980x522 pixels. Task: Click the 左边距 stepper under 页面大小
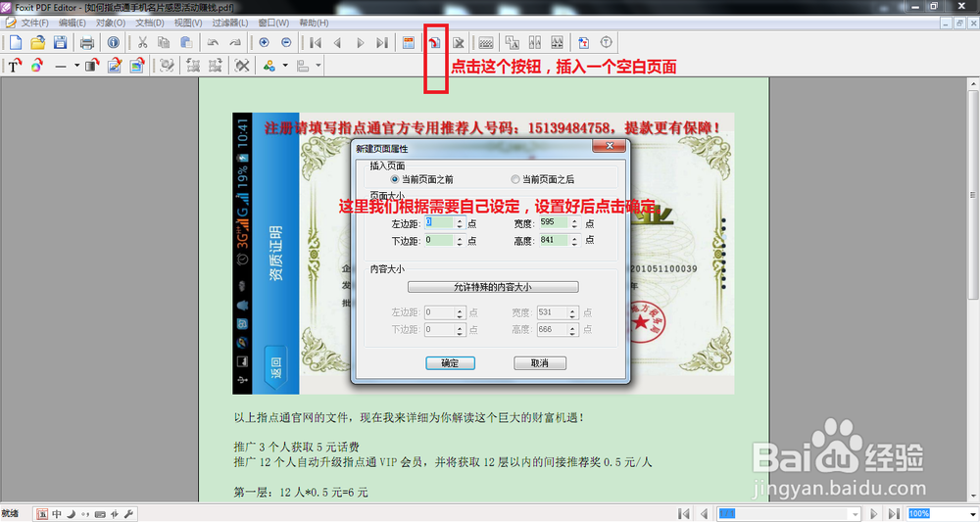[x=460, y=223]
